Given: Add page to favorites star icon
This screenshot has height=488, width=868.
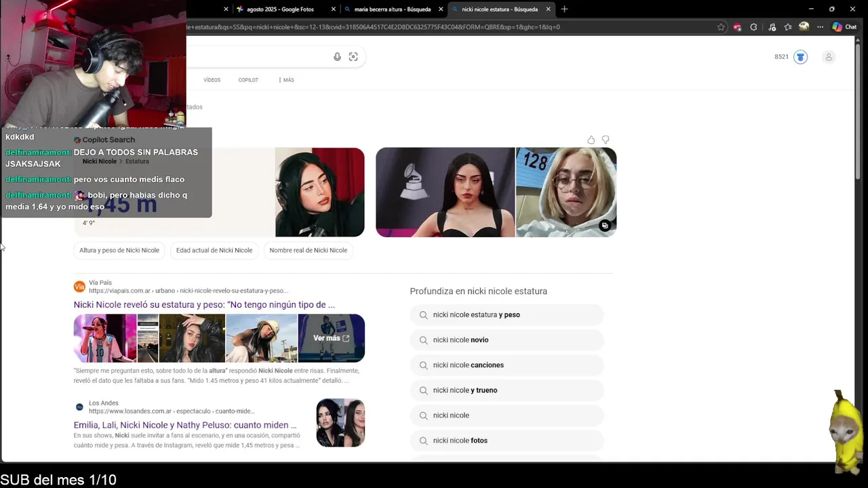Looking at the screenshot, I should (721, 27).
